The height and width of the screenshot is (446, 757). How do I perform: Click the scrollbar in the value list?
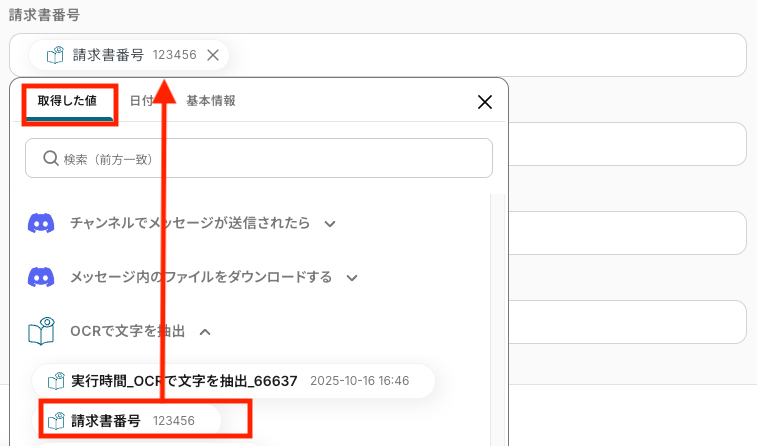point(497,320)
